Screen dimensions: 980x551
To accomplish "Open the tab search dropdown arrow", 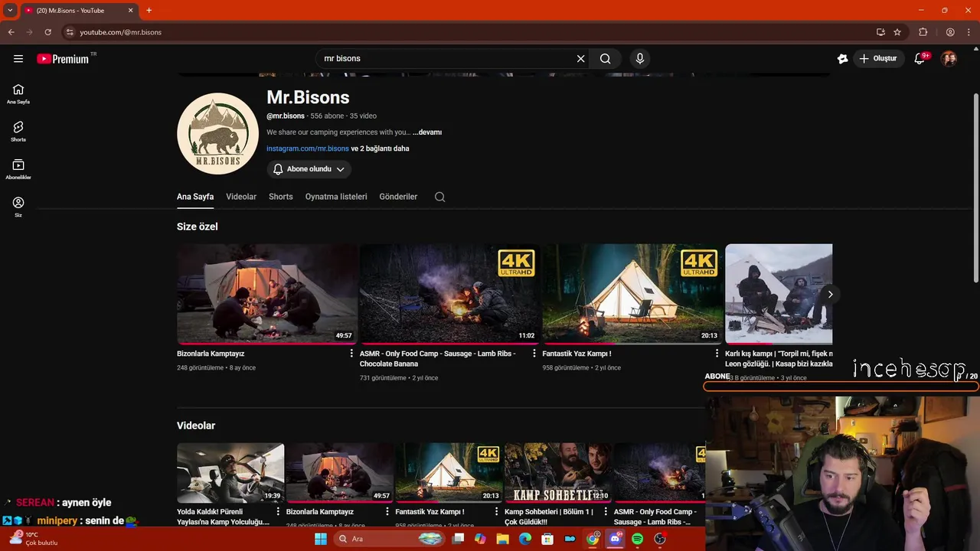I will tap(10, 10).
